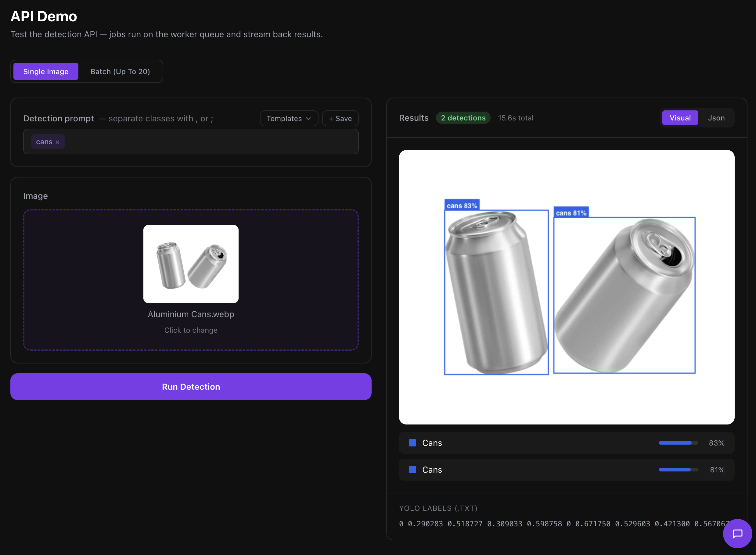The image size is (756, 555).
Task: Switch results to Visual view
Action: click(x=680, y=118)
